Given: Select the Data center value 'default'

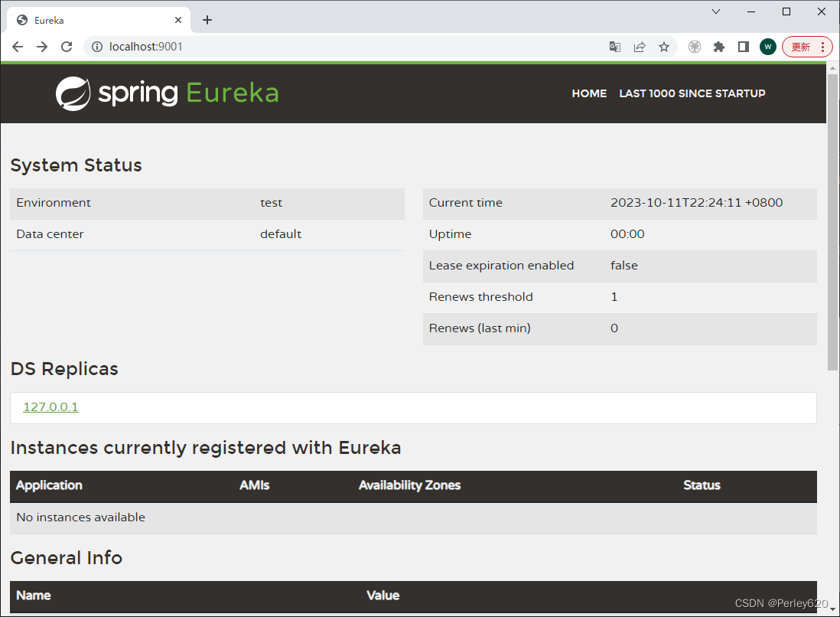Looking at the screenshot, I should [281, 234].
